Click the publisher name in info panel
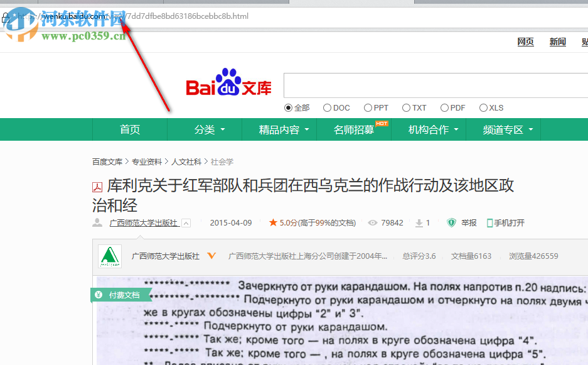588x365 pixels. 166,256
